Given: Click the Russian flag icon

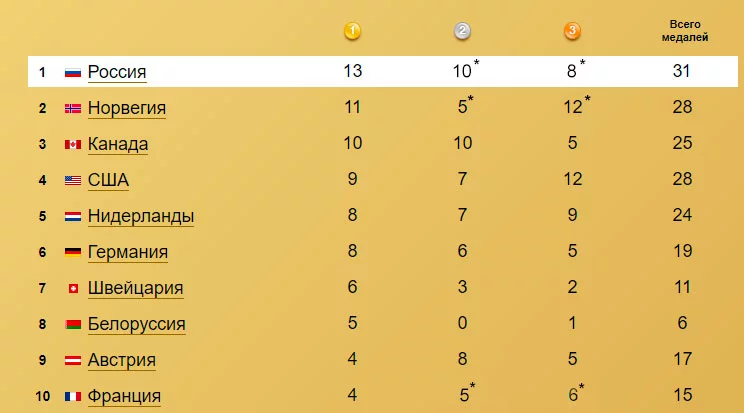Looking at the screenshot, I should tap(73, 72).
